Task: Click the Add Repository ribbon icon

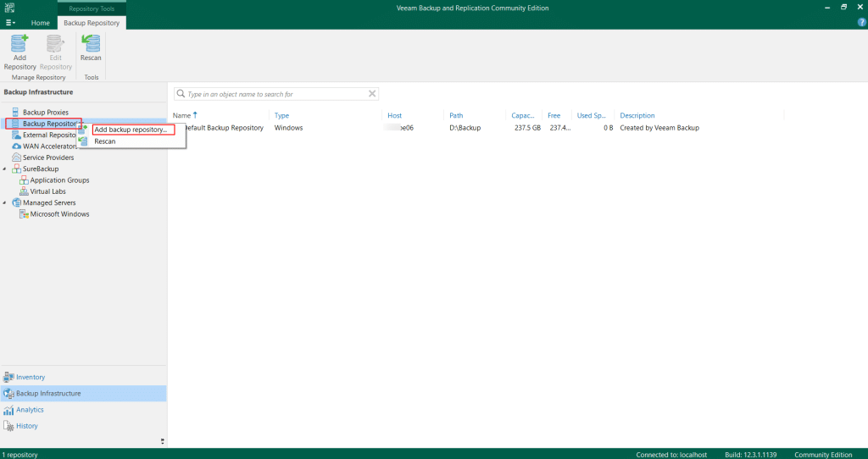Action: 19,43
